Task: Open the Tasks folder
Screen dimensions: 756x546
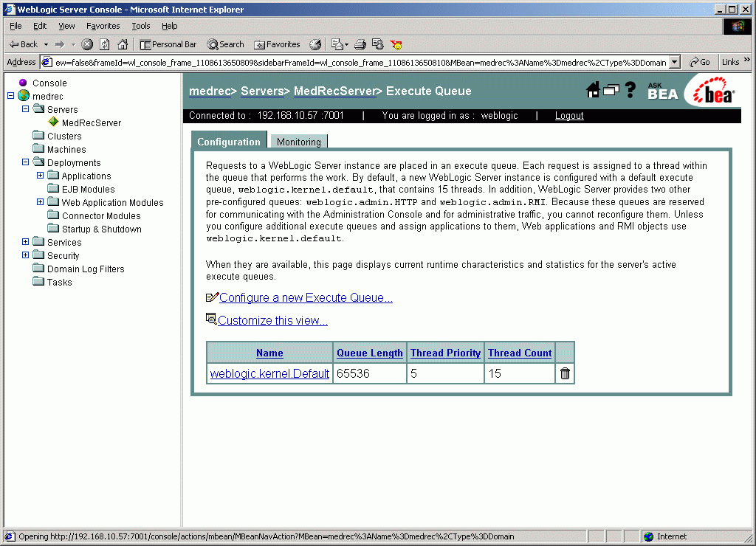Action: coord(59,282)
